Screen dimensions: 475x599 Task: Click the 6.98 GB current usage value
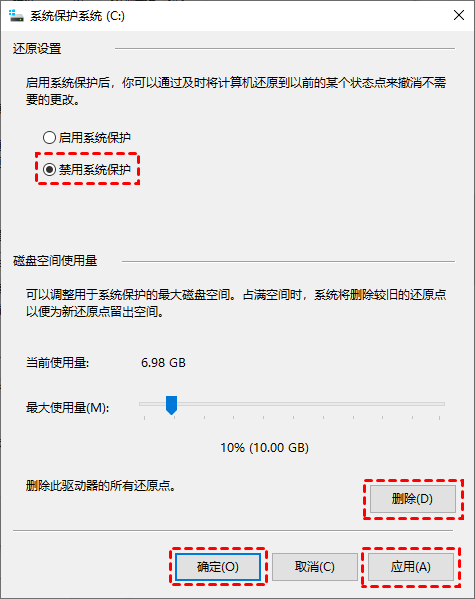pos(163,363)
